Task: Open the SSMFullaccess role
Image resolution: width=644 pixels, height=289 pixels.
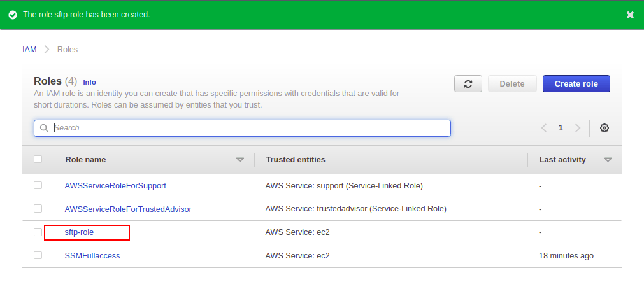Action: (x=92, y=256)
